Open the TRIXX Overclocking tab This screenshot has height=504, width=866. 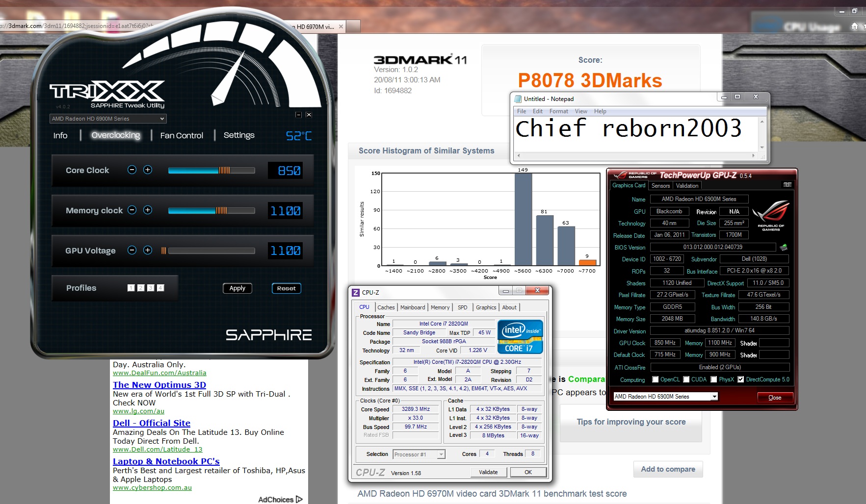click(x=116, y=135)
